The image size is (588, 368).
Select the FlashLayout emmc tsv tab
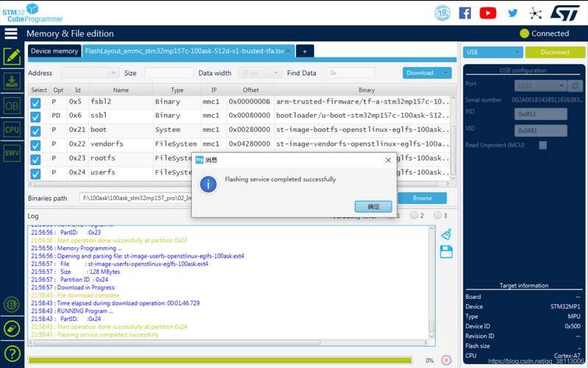184,51
